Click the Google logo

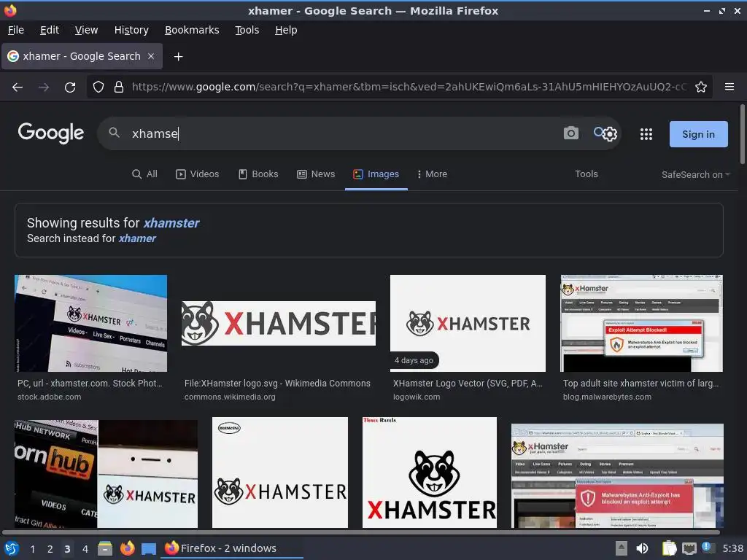(51, 133)
